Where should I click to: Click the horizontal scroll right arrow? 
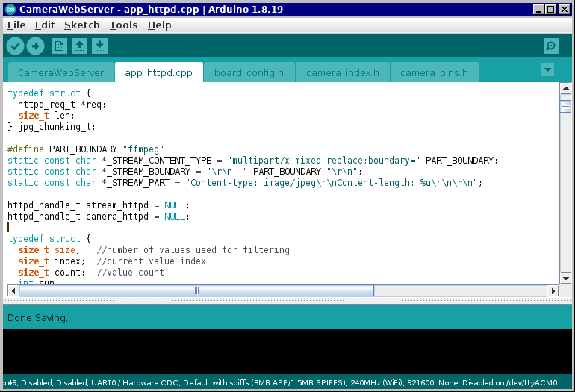[x=553, y=290]
